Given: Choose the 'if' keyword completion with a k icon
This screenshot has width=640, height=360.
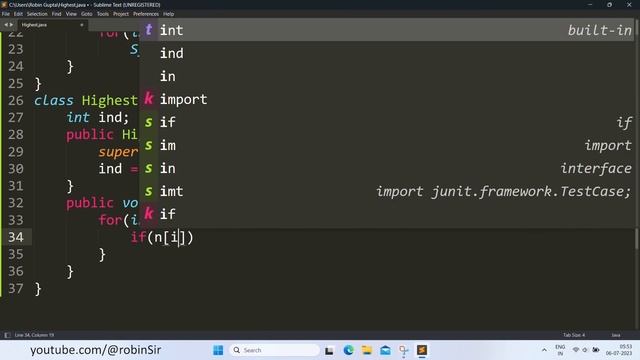Looking at the screenshot, I should pyautogui.click(x=388, y=214).
